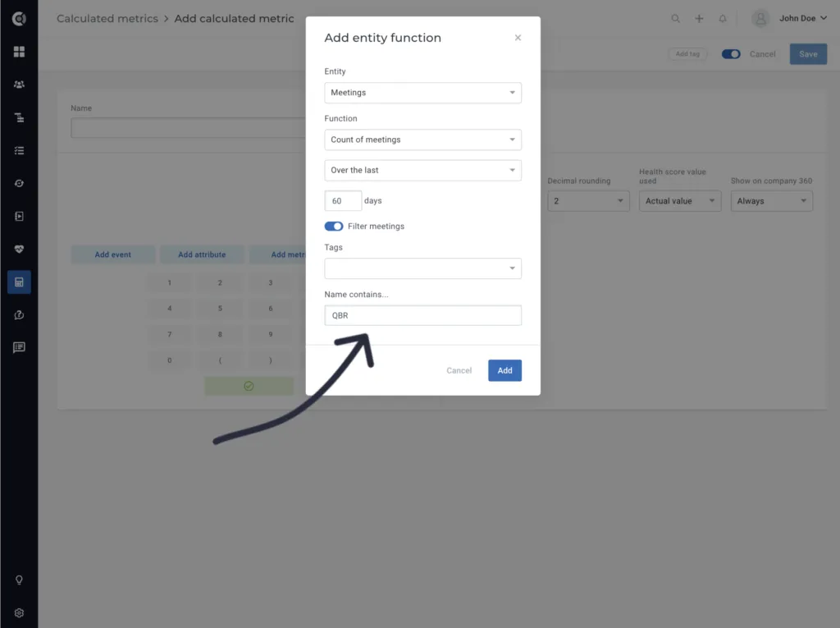Open the Show on company 360 dropdown
840x628 pixels.
771,201
